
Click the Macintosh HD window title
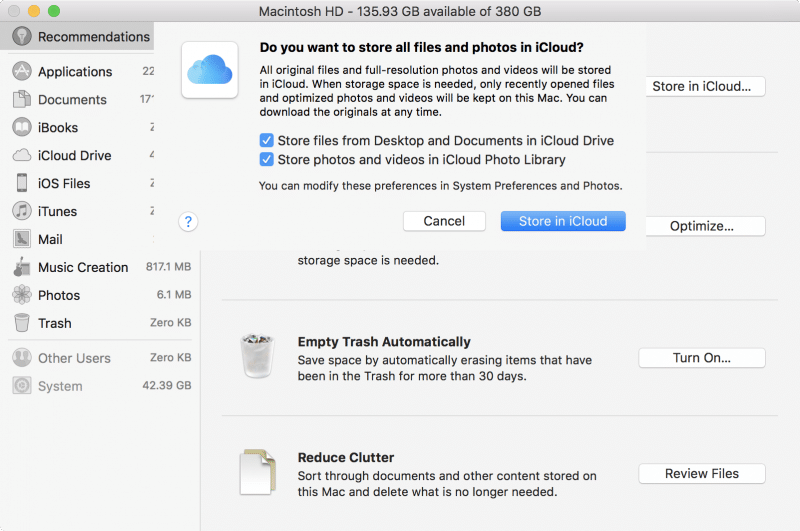(399, 11)
